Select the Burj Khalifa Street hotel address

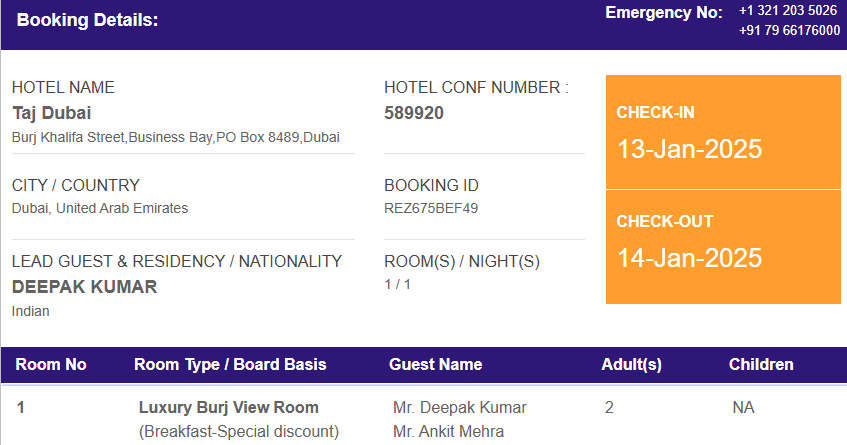pos(176,138)
